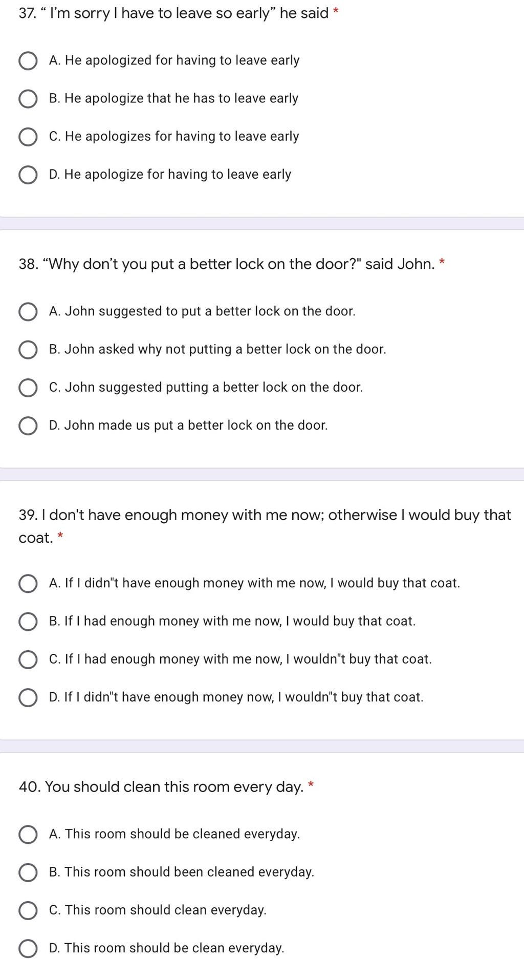524x980 pixels.
Task: Choose 'He apologize that he has to leave early'
Action: coord(28,99)
